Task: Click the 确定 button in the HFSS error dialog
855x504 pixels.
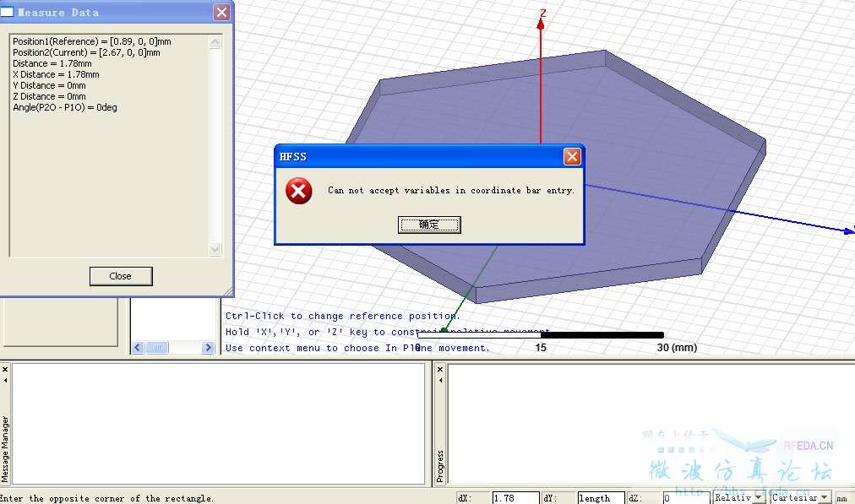Action: (429, 225)
